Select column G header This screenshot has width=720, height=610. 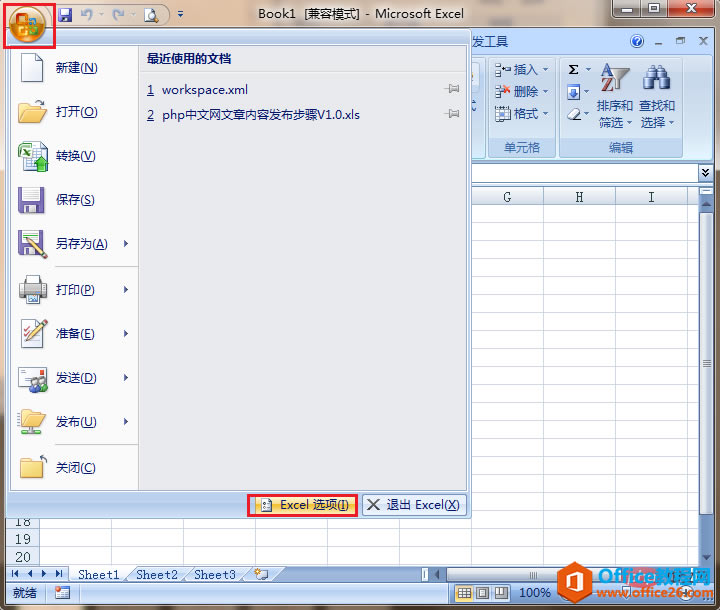click(x=507, y=197)
